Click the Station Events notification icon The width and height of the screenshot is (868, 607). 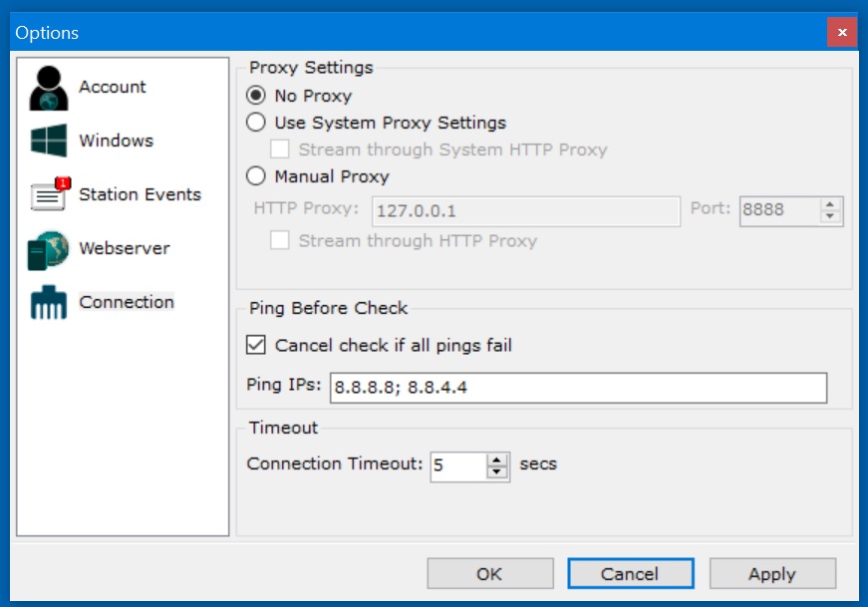click(x=49, y=194)
